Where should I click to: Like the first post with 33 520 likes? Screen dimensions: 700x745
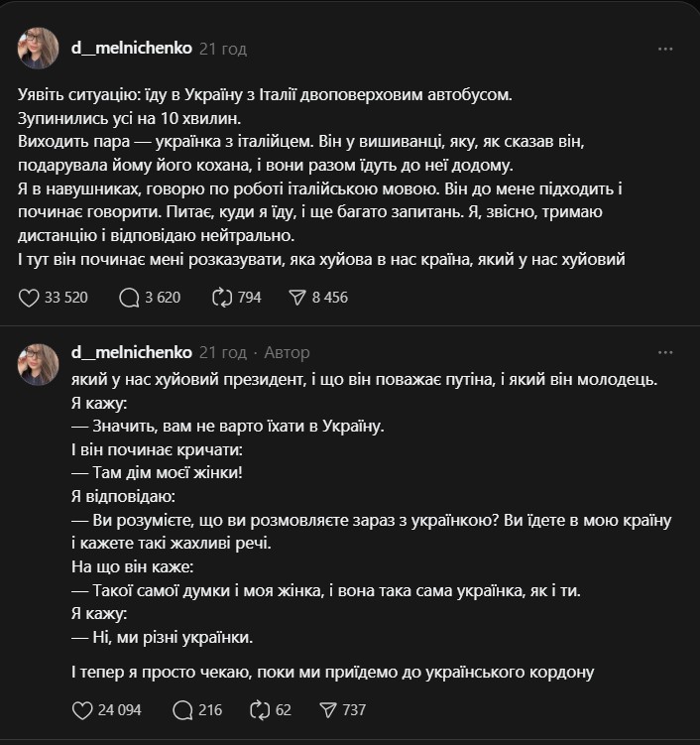30,297
